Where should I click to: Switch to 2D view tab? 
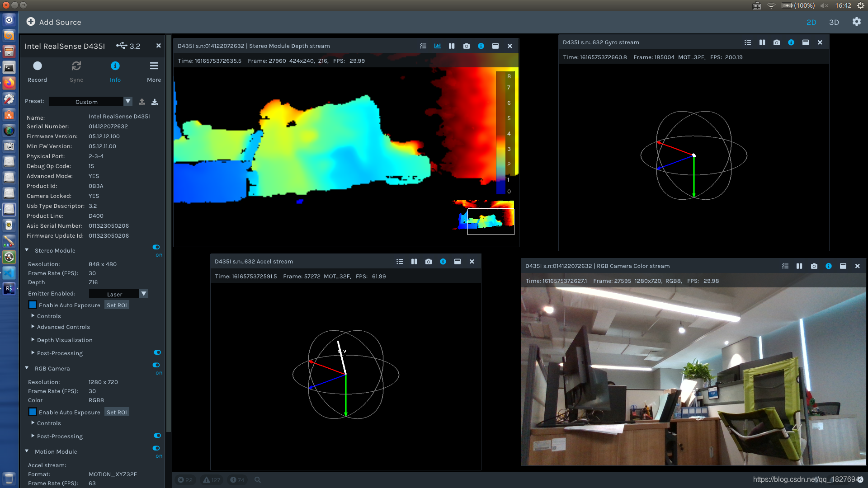pos(811,22)
